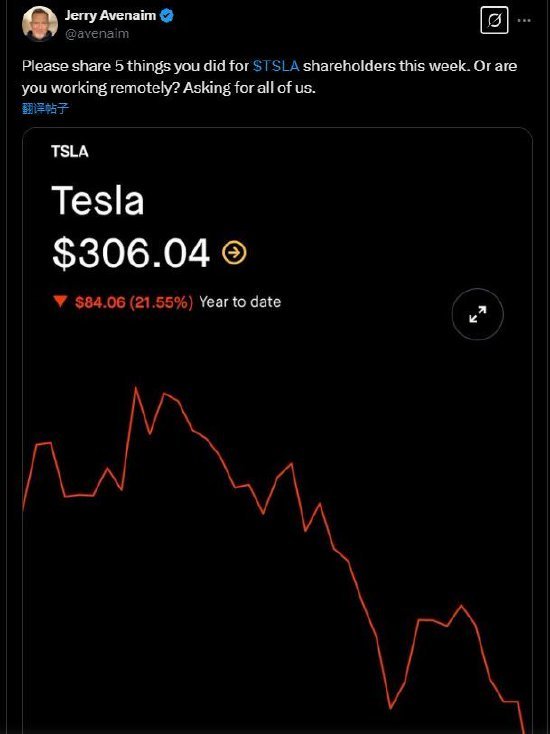The image size is (550, 734).
Task: Click the yellow arrow circle beside $306.04
Action: coord(234,253)
